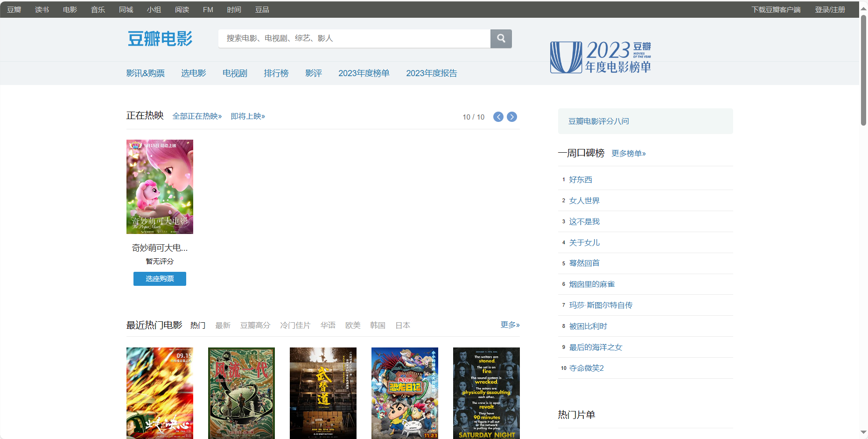Select the 豆瓣高分 filter tab
This screenshot has width=868, height=439.
click(x=255, y=326)
